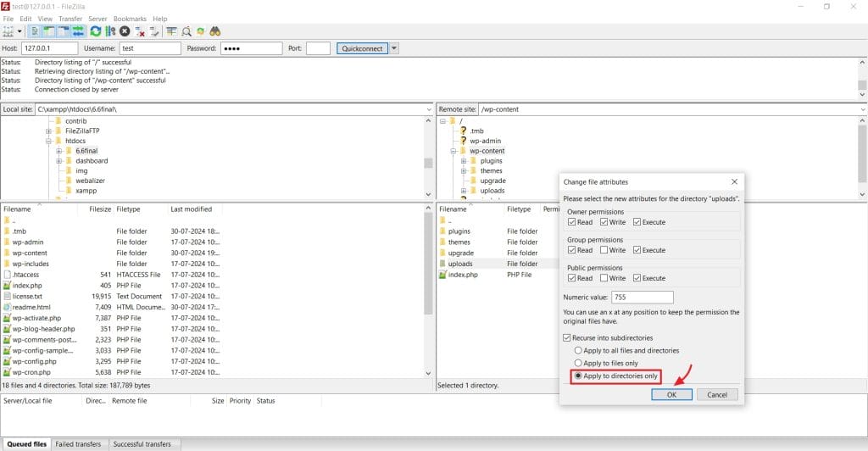Toggle Recurse into subdirectories checkbox
The width and height of the screenshot is (868, 451).
coord(567,337)
